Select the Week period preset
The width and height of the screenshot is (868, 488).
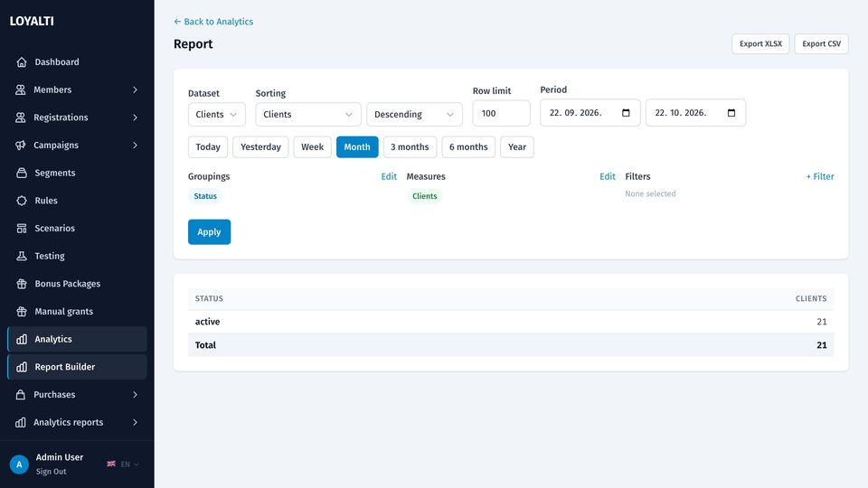pyautogui.click(x=312, y=147)
